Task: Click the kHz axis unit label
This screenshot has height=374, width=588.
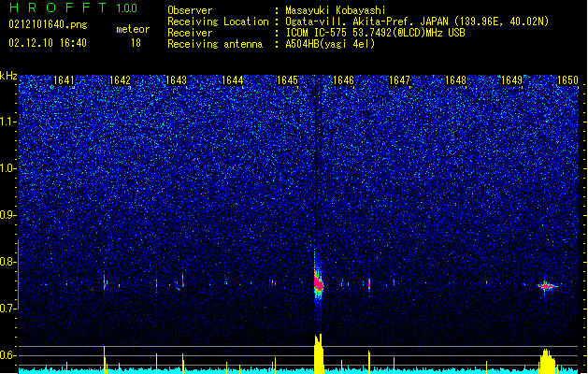Action: (x=8, y=76)
